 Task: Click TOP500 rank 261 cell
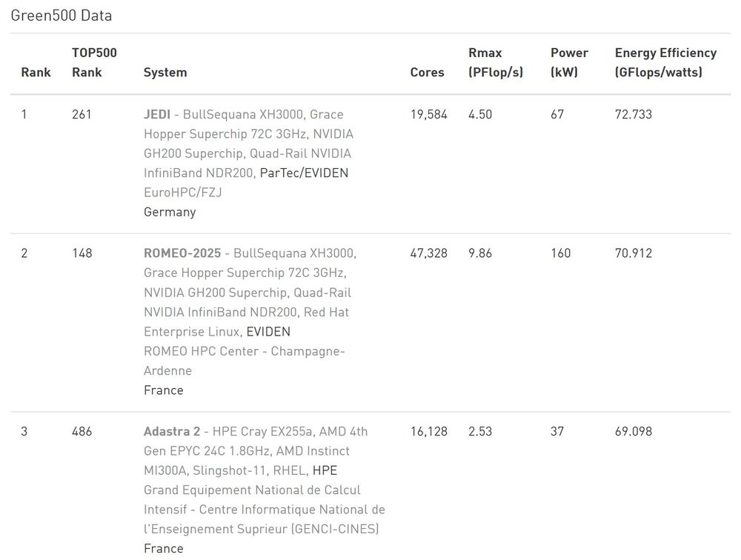pos(82,114)
